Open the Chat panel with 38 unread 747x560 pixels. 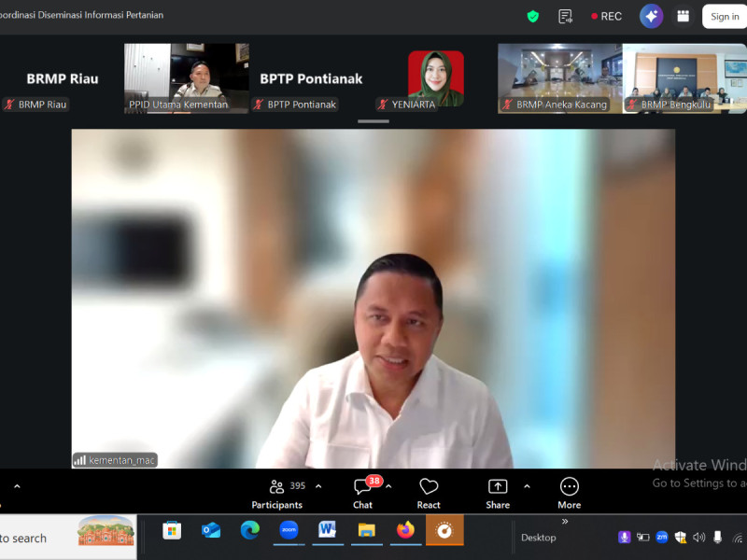363,494
